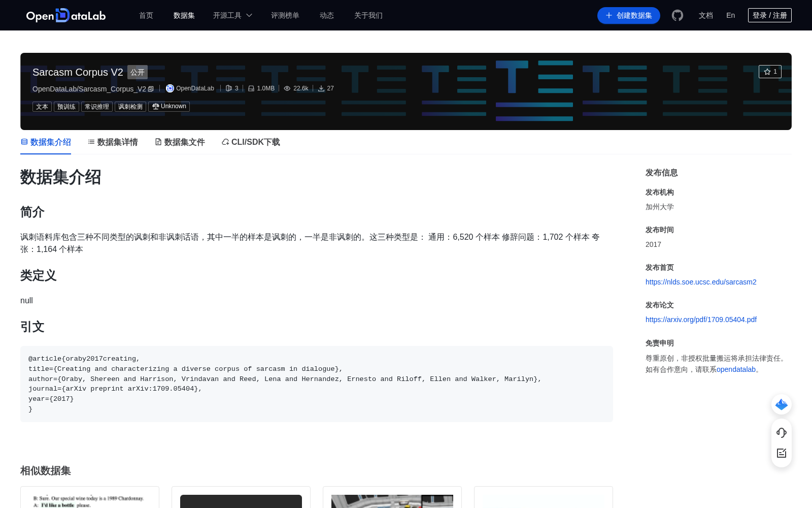Switch to 数据集详情 tab
The height and width of the screenshot is (508, 812).
(x=113, y=142)
